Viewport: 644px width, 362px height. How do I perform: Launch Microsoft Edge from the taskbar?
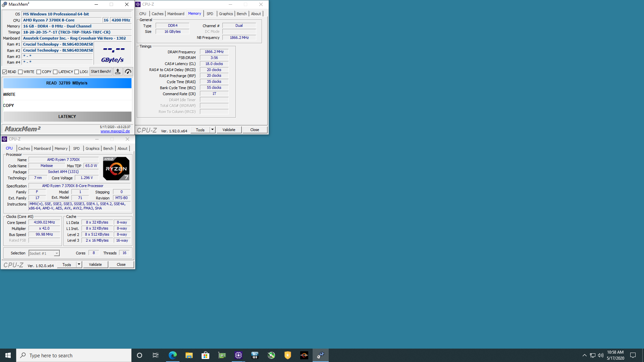tap(172, 355)
